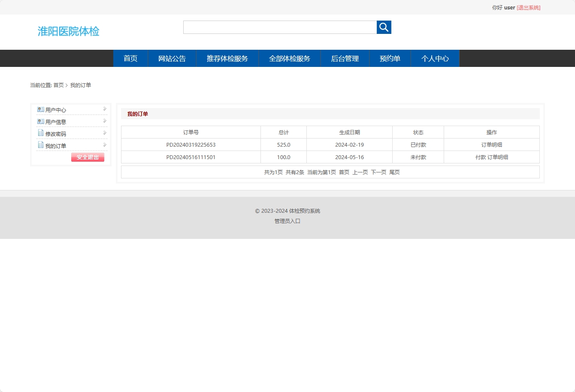Click the [退出系统] link at top right
This screenshot has height=392, width=575.
click(x=528, y=7)
